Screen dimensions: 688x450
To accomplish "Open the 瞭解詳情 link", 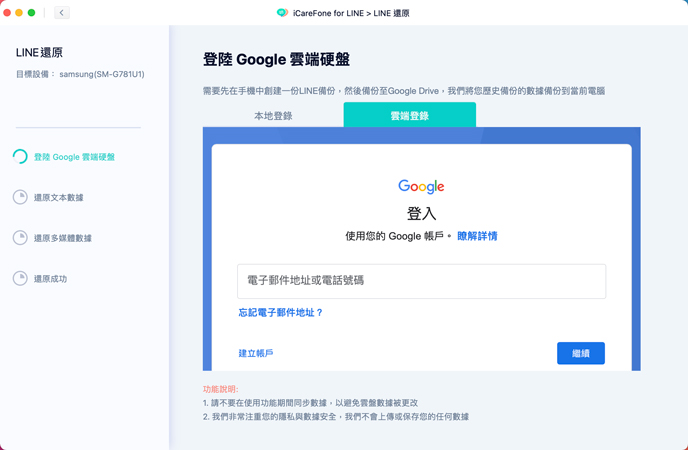I will [x=477, y=236].
